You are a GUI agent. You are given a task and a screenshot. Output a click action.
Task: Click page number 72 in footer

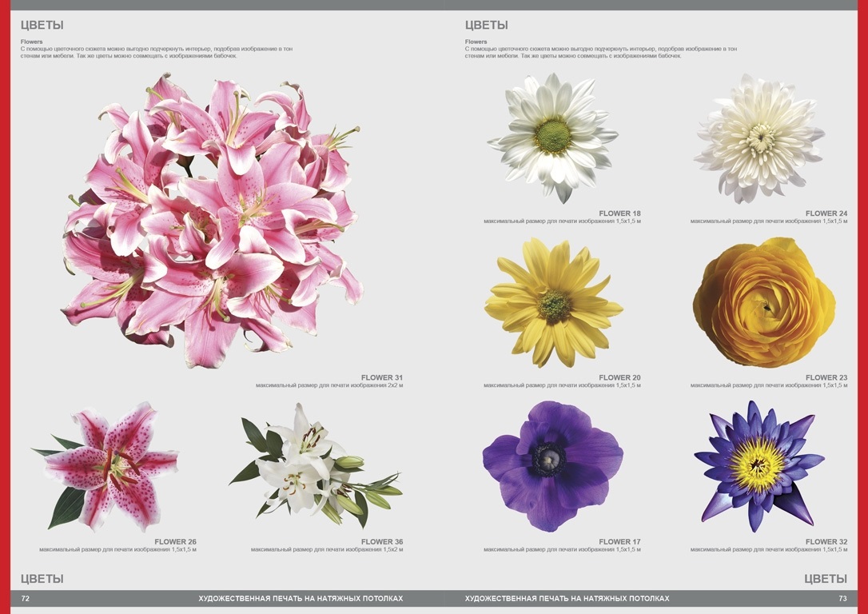coord(26,598)
